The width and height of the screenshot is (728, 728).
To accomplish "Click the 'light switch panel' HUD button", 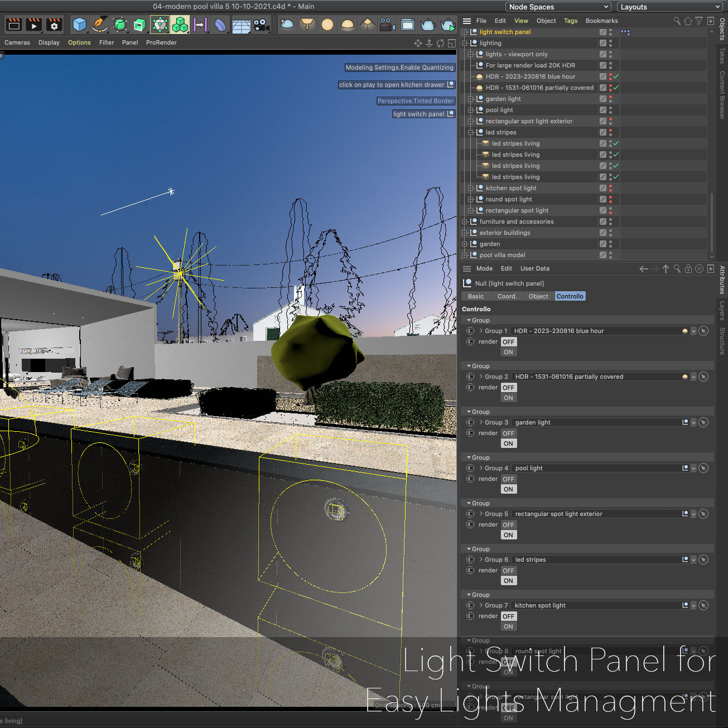I will [x=424, y=114].
